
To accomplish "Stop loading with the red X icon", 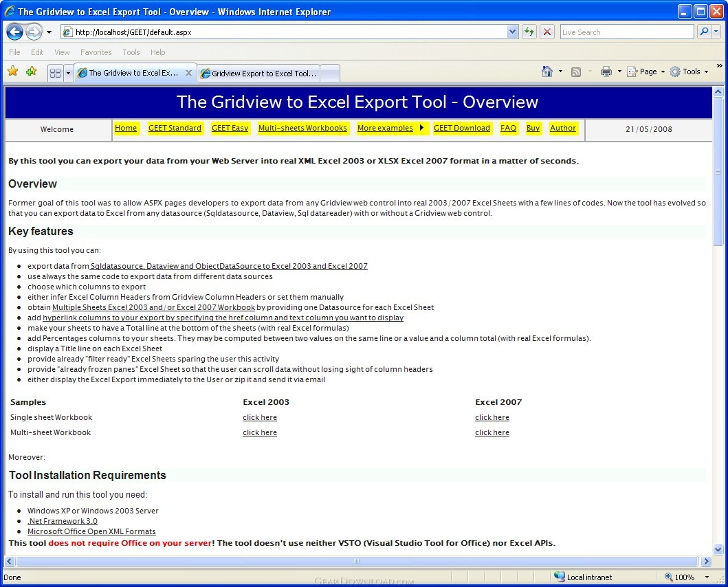I will [x=547, y=32].
